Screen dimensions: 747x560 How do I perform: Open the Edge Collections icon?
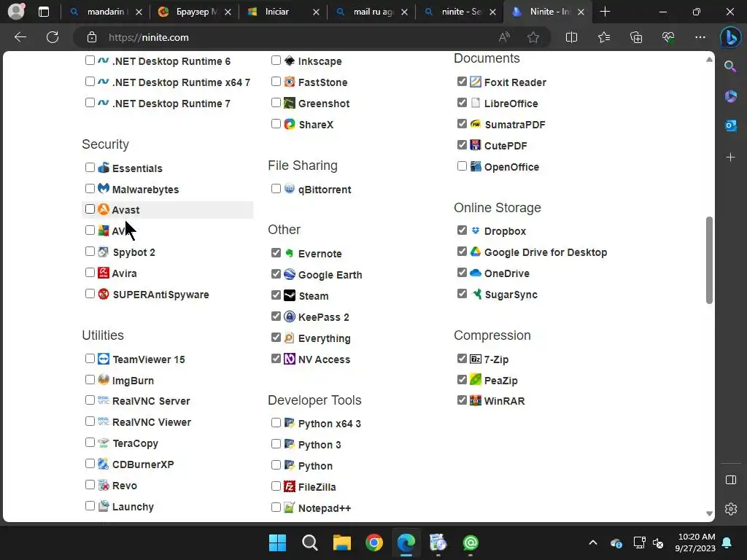click(x=636, y=37)
